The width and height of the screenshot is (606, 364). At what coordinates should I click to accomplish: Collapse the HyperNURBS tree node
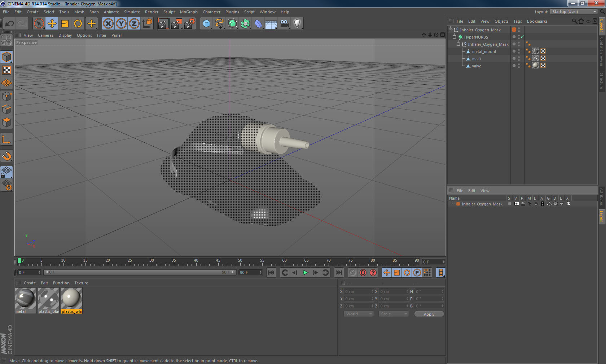pos(454,37)
